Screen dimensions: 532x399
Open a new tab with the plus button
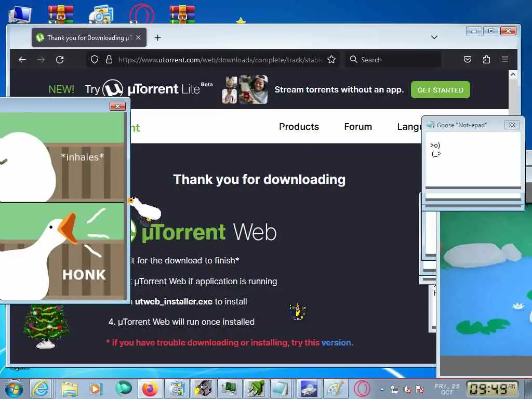point(158,37)
